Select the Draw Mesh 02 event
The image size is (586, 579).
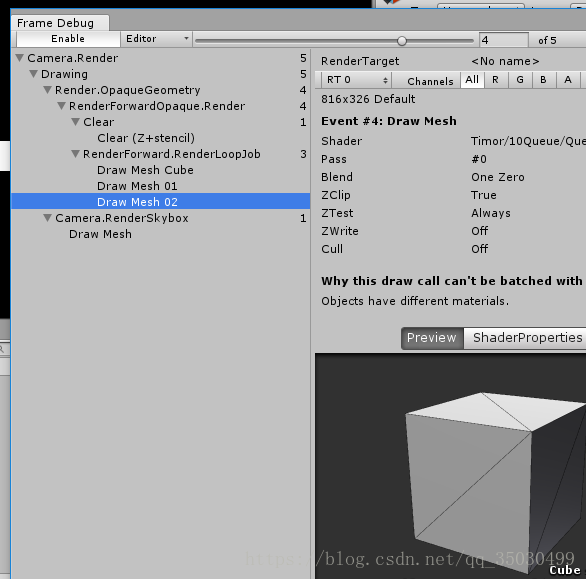click(x=161, y=202)
